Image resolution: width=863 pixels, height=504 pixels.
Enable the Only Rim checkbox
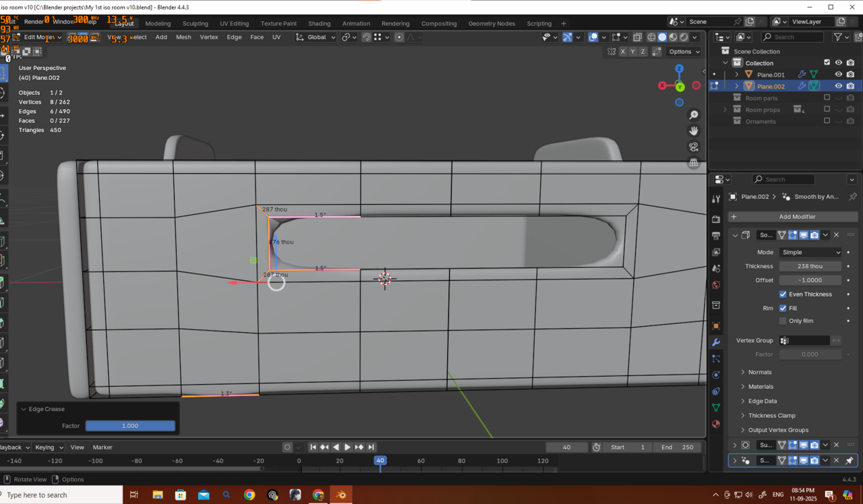click(x=783, y=321)
